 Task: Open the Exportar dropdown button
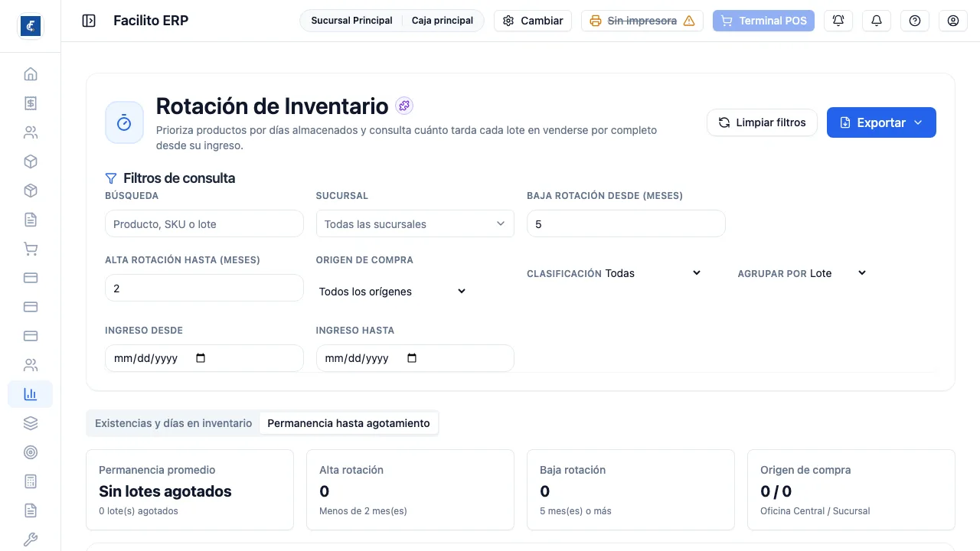point(881,122)
